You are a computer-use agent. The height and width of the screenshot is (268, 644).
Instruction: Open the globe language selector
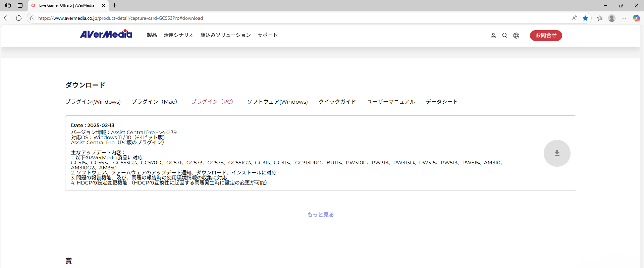516,36
